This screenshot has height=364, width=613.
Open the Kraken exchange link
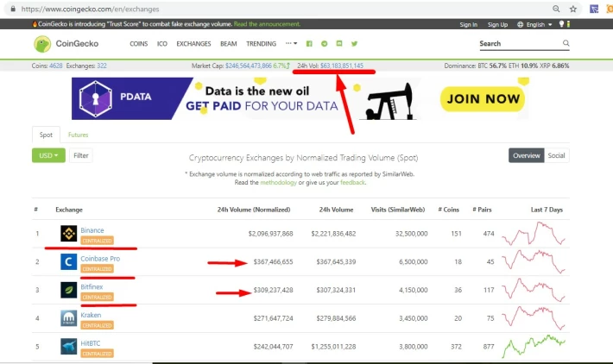pyautogui.click(x=91, y=315)
